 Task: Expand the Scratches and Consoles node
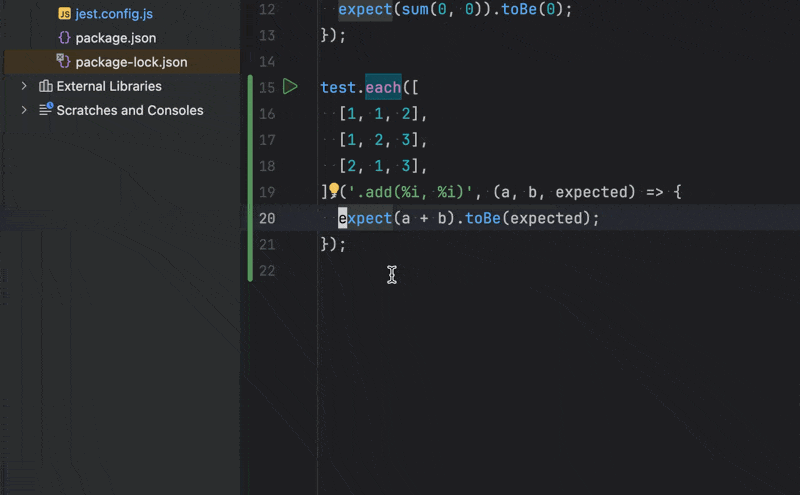coord(23,110)
